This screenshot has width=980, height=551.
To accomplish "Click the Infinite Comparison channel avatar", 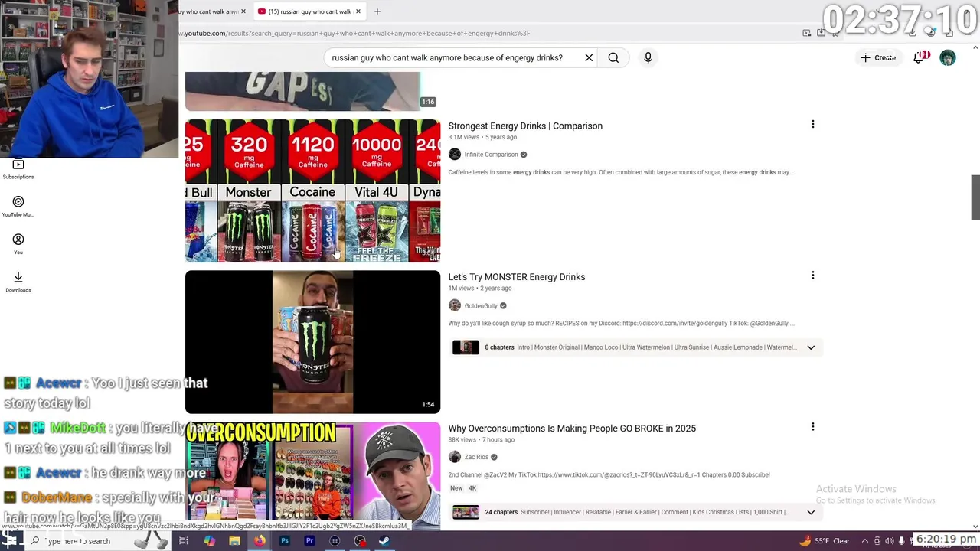I will [455, 154].
